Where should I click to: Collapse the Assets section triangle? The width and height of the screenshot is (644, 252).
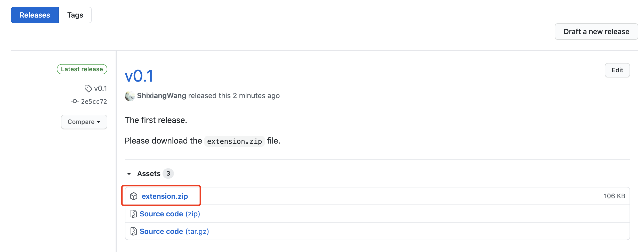click(129, 174)
